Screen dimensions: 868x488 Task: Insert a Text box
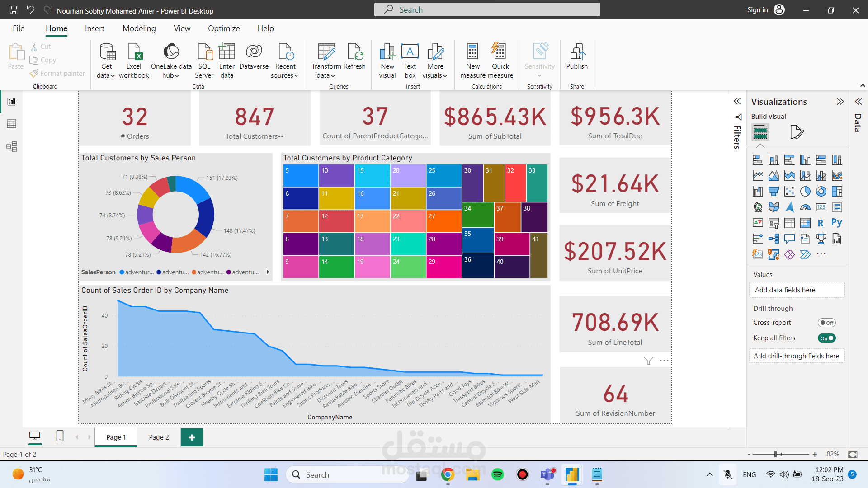tap(410, 61)
